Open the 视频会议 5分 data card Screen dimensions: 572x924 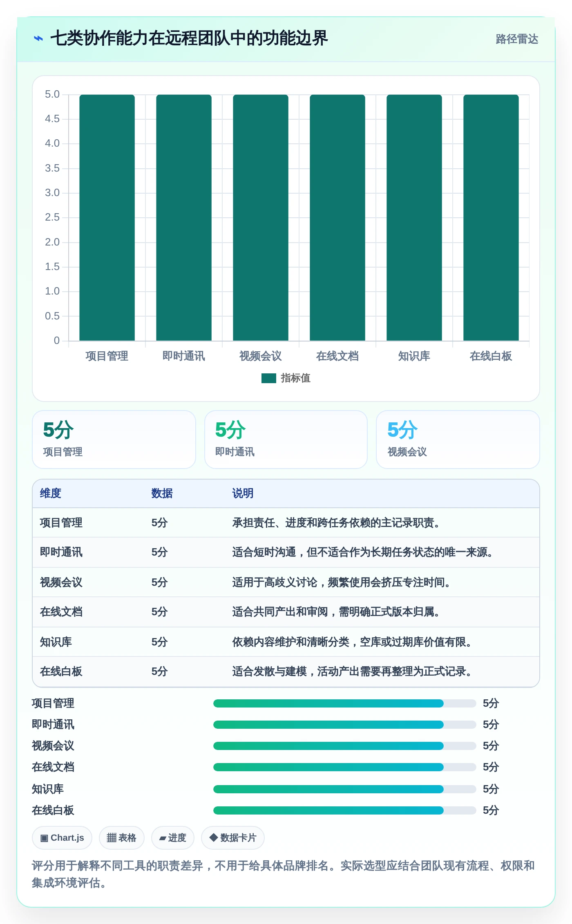(458, 440)
